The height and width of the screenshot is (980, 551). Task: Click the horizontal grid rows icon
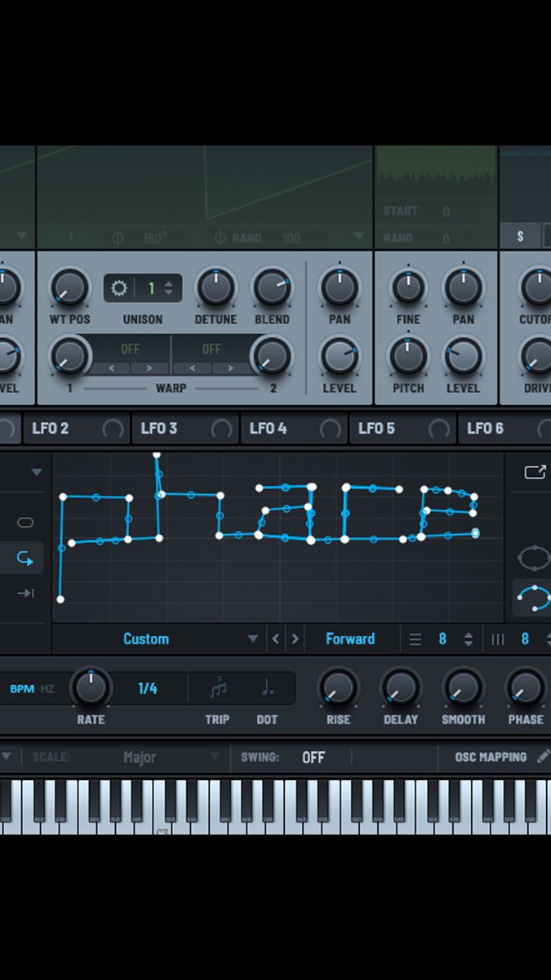tap(415, 639)
